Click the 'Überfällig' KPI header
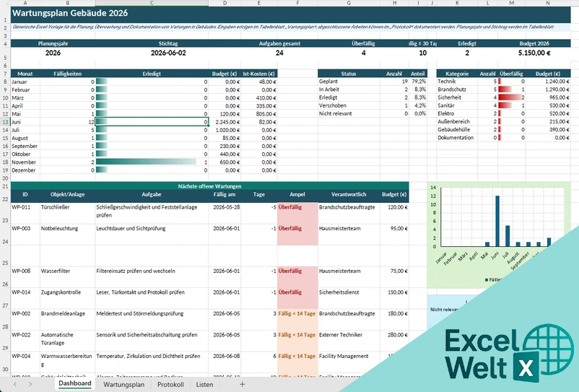The image size is (579, 392). (x=363, y=43)
